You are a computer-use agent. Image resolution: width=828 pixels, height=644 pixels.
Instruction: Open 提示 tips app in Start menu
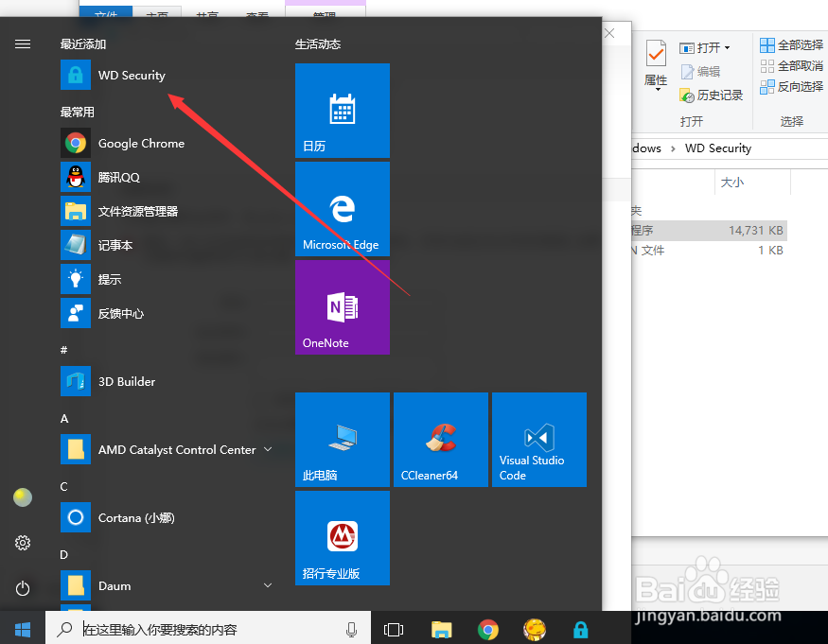[x=167, y=279]
